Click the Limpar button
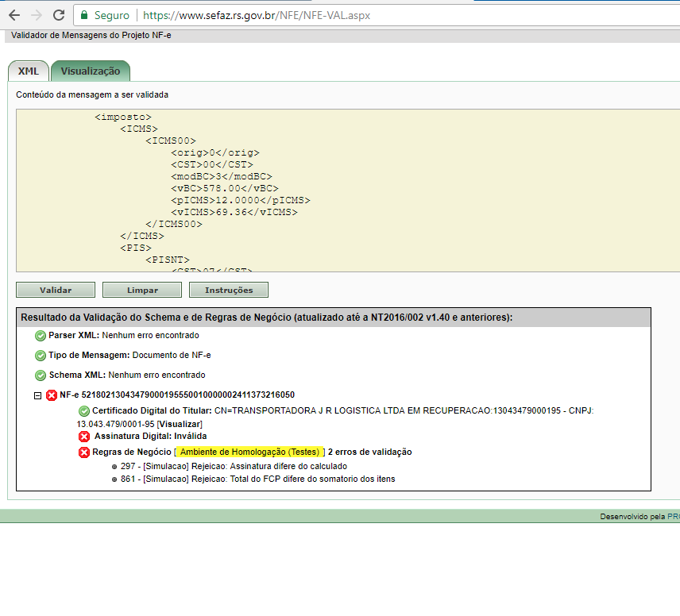680x616 pixels. tap(142, 290)
